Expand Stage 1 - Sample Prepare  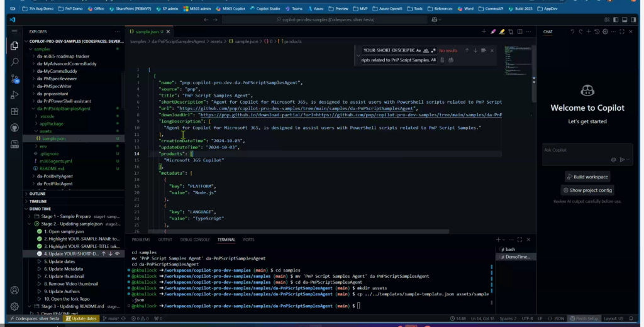pos(29,216)
